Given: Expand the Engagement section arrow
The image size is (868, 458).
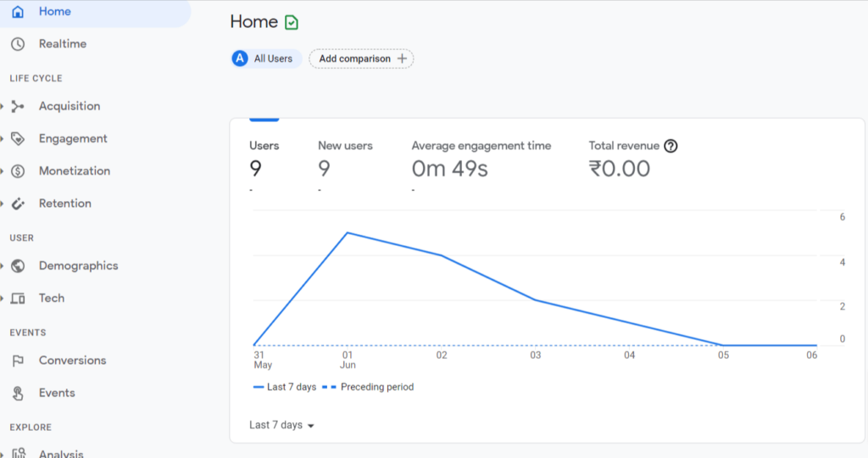Looking at the screenshot, I should coord(3,138).
